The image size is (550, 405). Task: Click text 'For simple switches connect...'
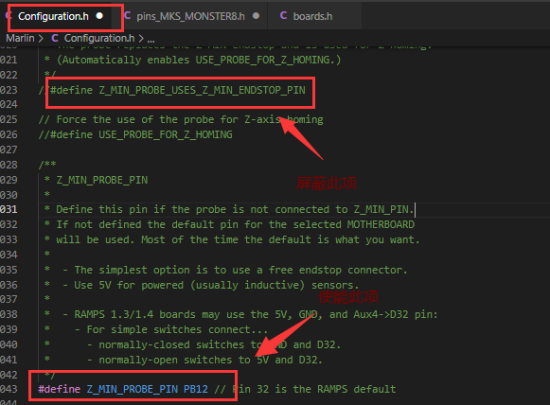coord(177,330)
